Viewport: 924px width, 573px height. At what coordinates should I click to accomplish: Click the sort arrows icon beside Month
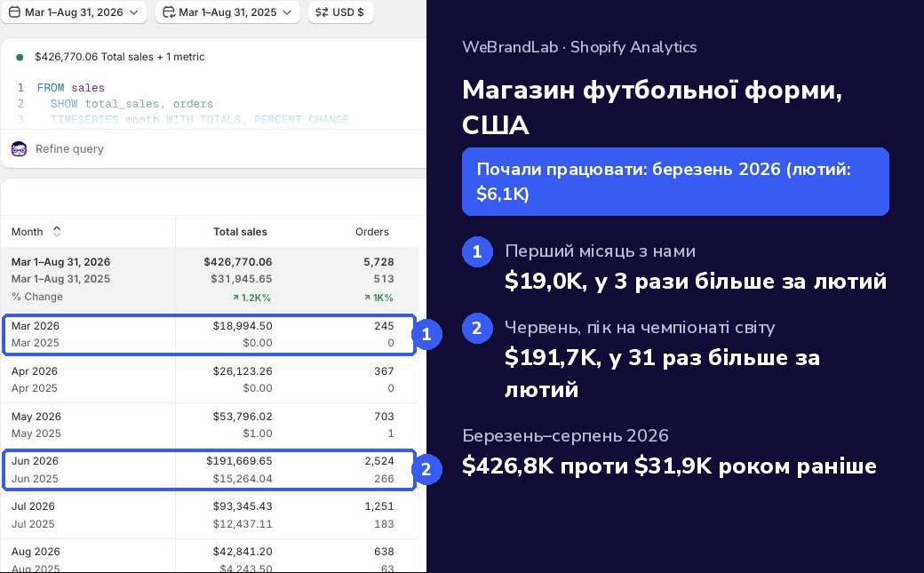point(57,231)
